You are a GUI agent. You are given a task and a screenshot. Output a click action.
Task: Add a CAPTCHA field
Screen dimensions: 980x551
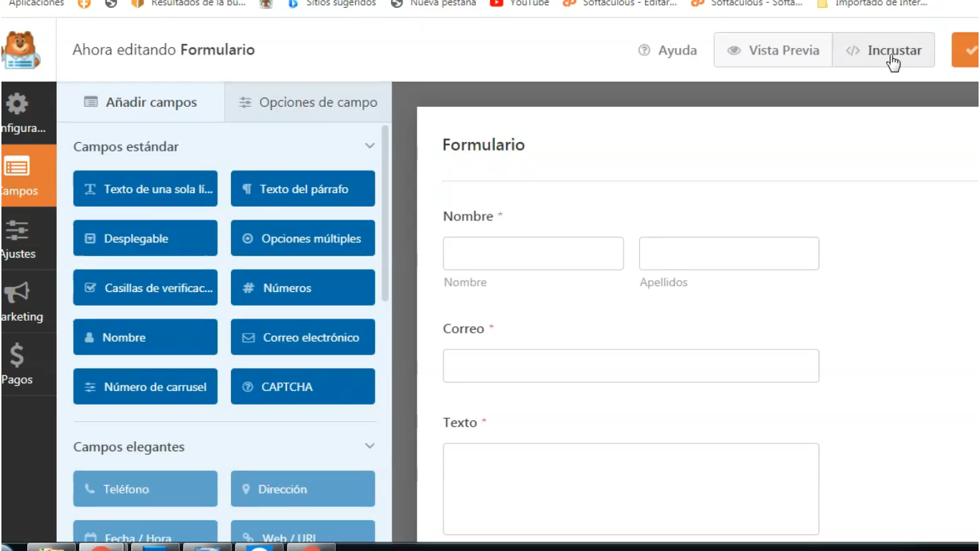point(303,387)
